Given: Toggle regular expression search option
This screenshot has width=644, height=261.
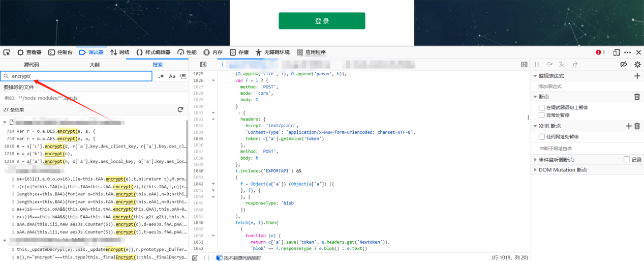Looking at the screenshot, I should click(x=161, y=76).
